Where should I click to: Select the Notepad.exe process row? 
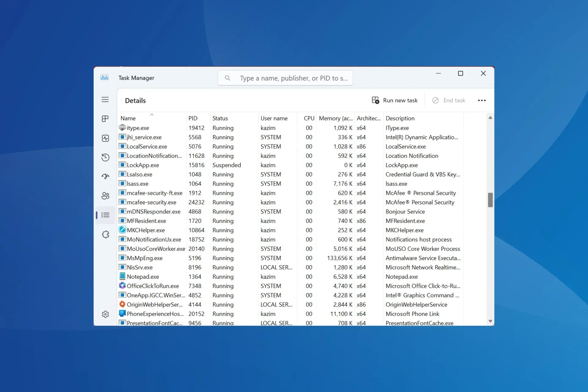click(143, 277)
